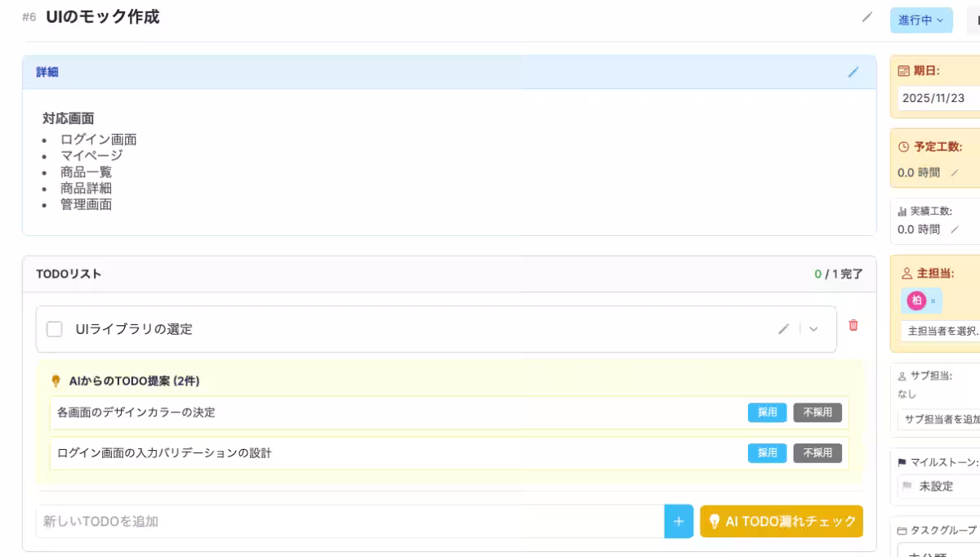
Task: Reject the ログイン画面の入力バリデーションの設計 suggestion
Action: click(817, 452)
